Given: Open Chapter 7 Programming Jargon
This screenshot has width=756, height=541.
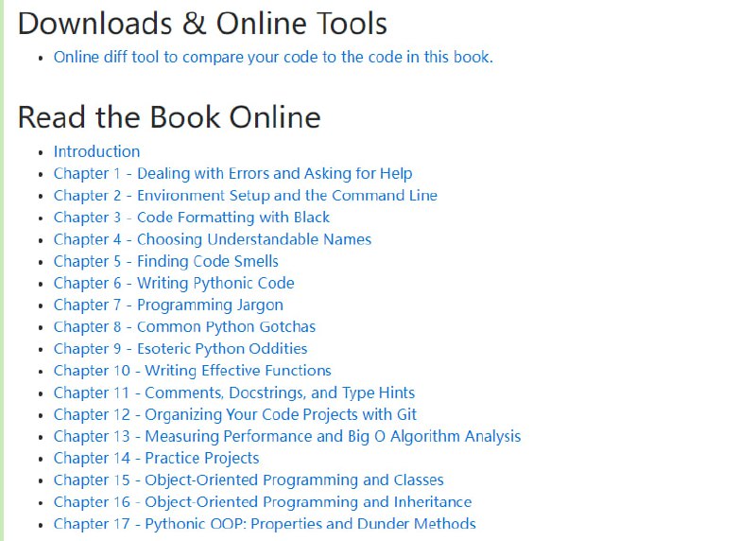Looking at the screenshot, I should pos(168,305).
